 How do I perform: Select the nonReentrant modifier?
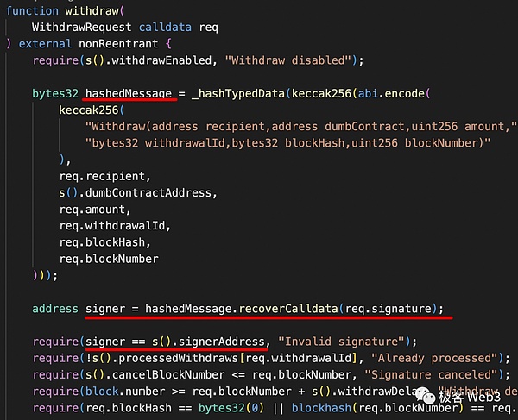tap(118, 44)
